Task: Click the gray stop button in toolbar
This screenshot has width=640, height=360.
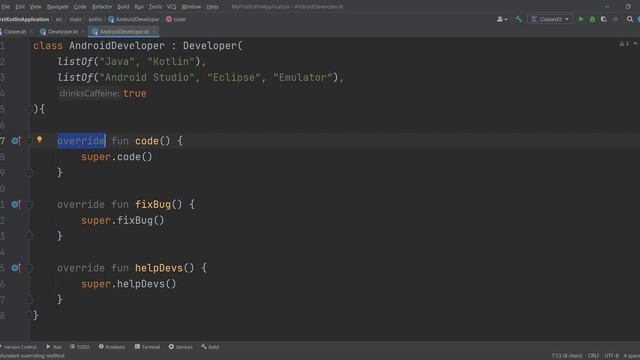Action: point(615,19)
